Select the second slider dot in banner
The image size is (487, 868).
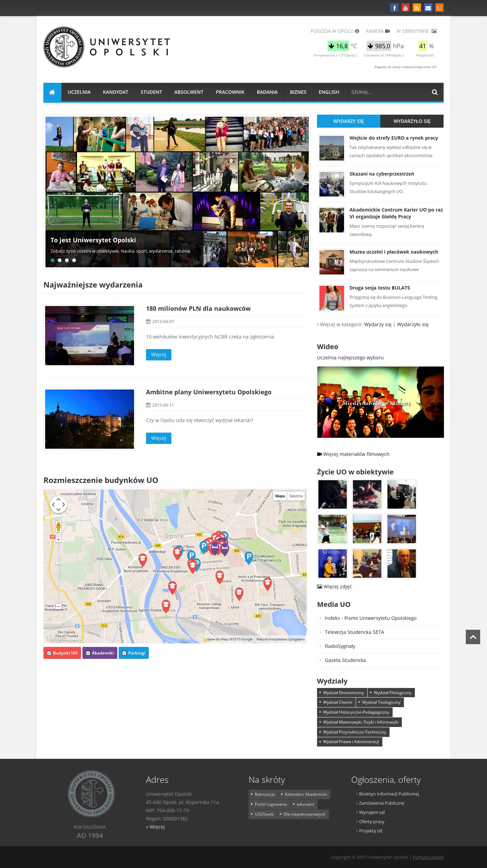(60, 260)
